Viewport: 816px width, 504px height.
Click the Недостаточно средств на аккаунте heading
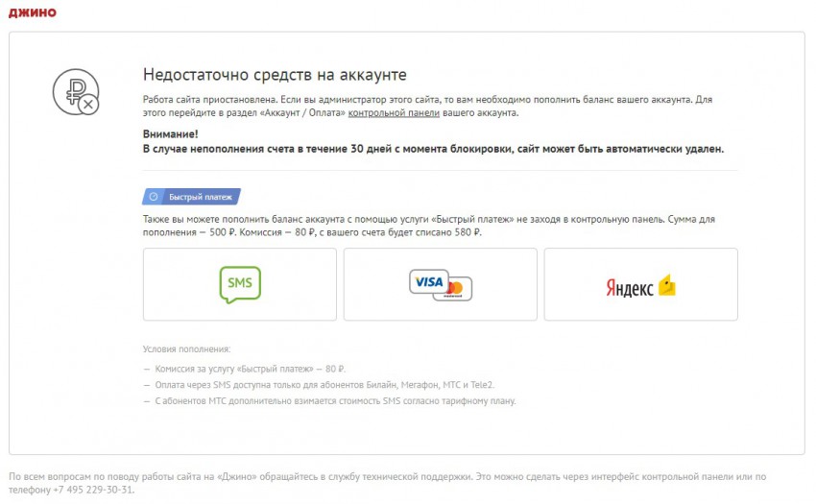(275, 74)
